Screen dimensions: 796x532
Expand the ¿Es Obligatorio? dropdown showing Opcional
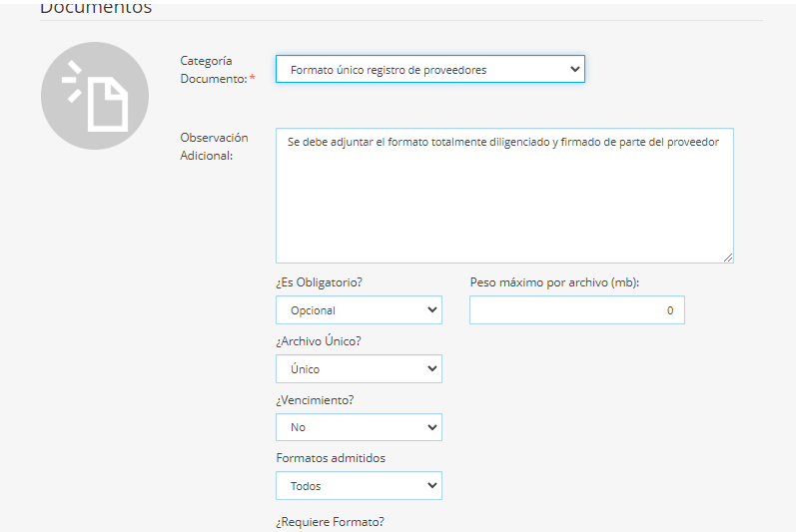click(359, 310)
